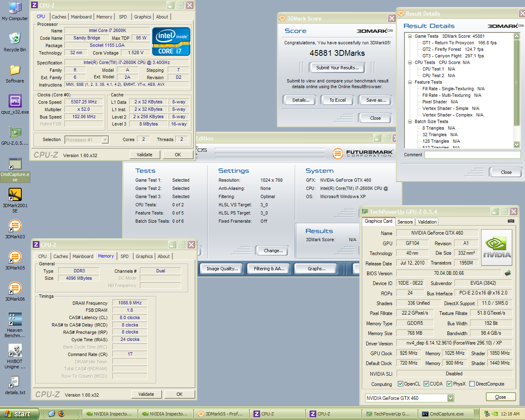525x420 pixels.
Task: Open details.txt file icon
Action: 15,385
